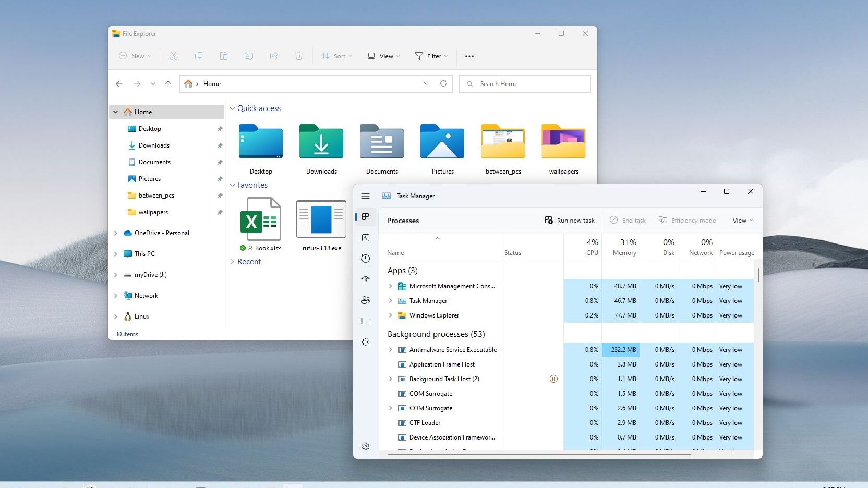
Task: Expand This PC in navigation pane
Action: point(116,254)
